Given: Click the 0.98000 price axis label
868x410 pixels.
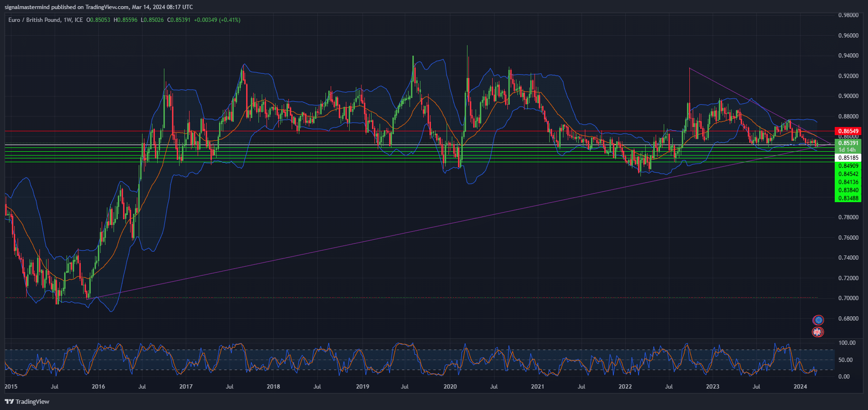Looking at the screenshot, I should (x=848, y=15).
